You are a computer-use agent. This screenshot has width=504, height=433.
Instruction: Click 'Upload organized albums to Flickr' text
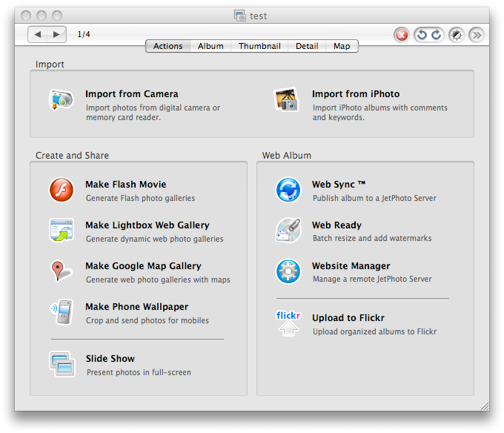point(375,331)
